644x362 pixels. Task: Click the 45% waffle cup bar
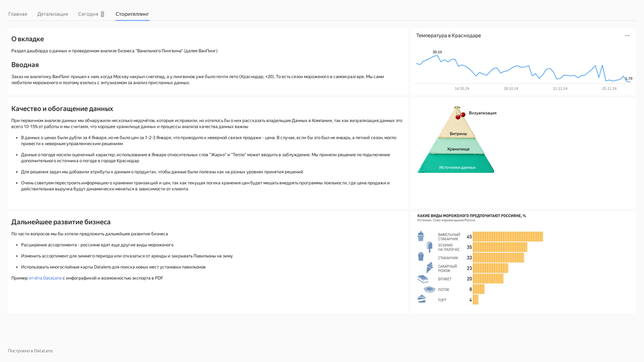coord(507,237)
